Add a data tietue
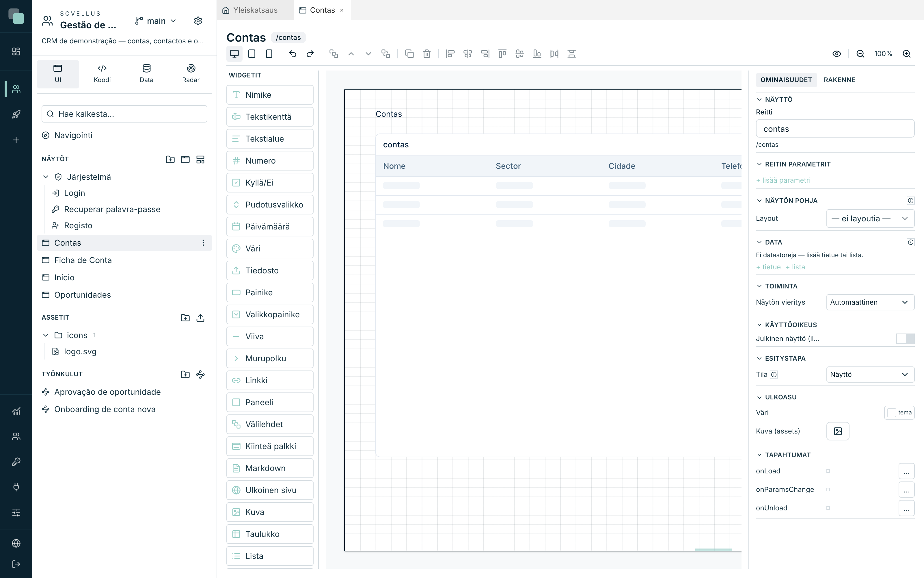This screenshot has width=924, height=578. [768, 267]
